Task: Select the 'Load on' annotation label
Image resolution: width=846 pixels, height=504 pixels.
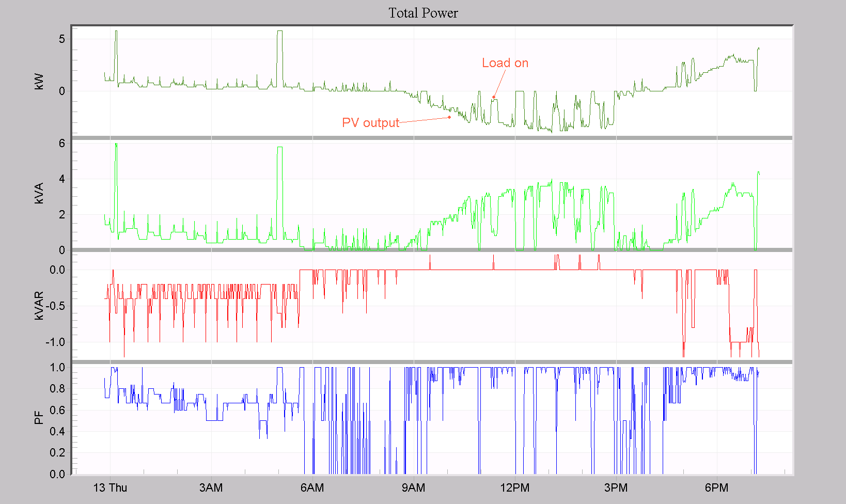Action: point(505,62)
